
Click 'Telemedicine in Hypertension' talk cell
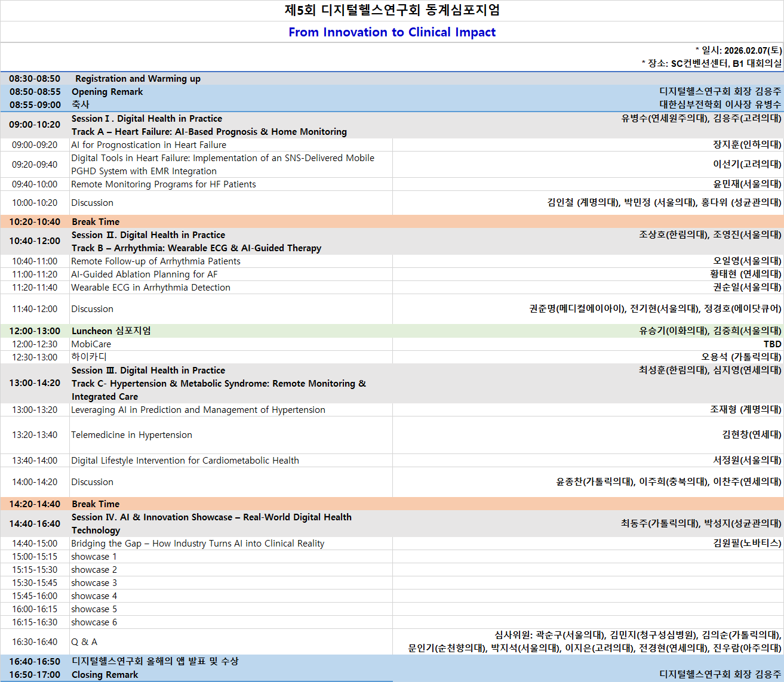(x=131, y=435)
